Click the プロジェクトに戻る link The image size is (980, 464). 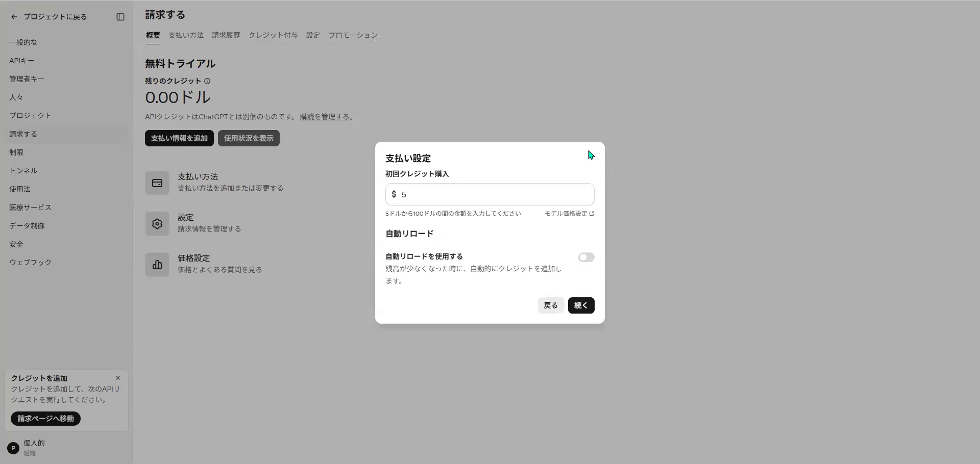coord(55,17)
